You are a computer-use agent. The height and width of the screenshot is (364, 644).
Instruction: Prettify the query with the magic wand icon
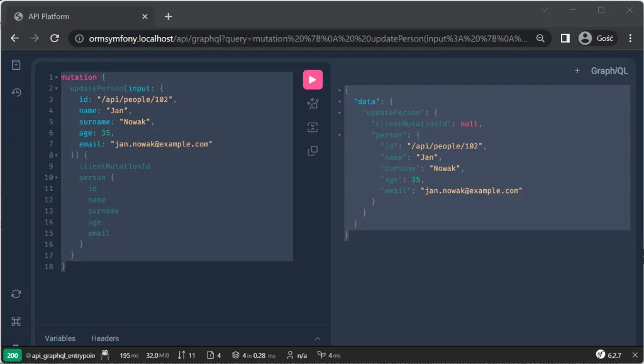313,103
